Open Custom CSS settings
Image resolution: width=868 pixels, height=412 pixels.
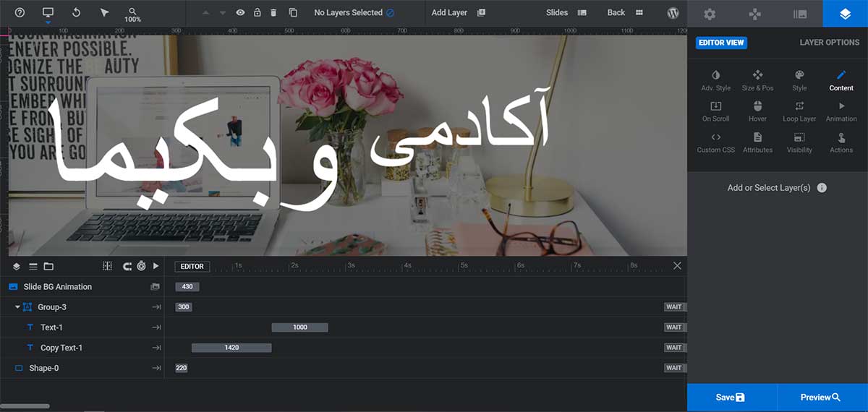716,142
